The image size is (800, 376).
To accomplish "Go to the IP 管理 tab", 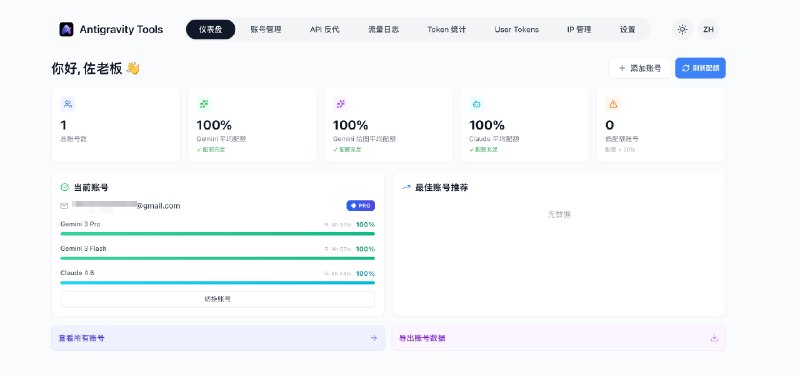I will [579, 30].
